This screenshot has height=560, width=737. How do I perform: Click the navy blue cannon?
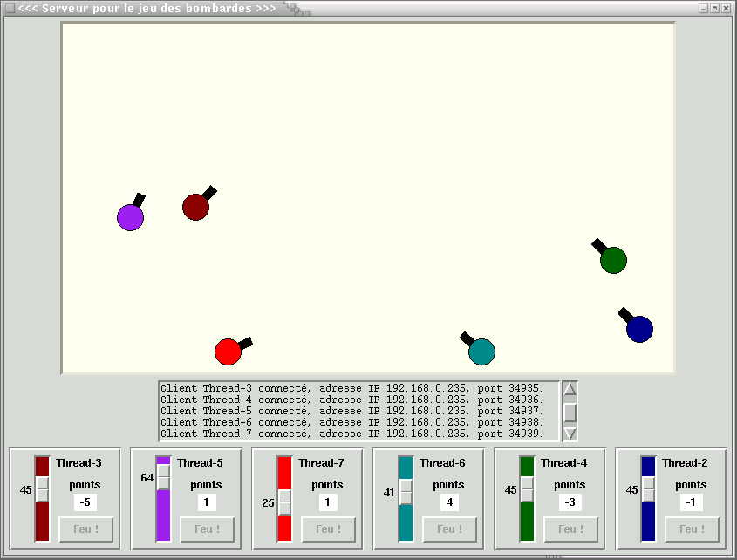pos(639,329)
